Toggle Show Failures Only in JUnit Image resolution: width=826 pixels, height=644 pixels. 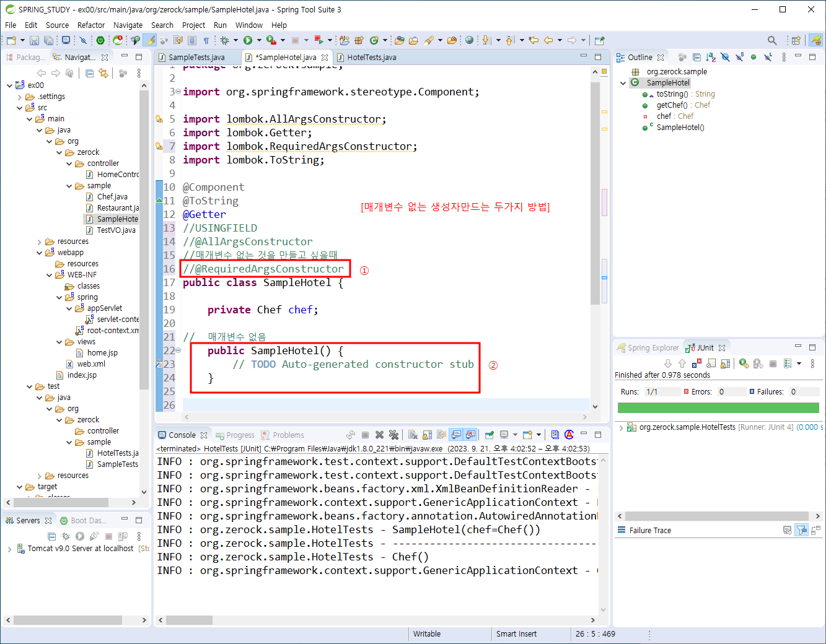point(696,363)
